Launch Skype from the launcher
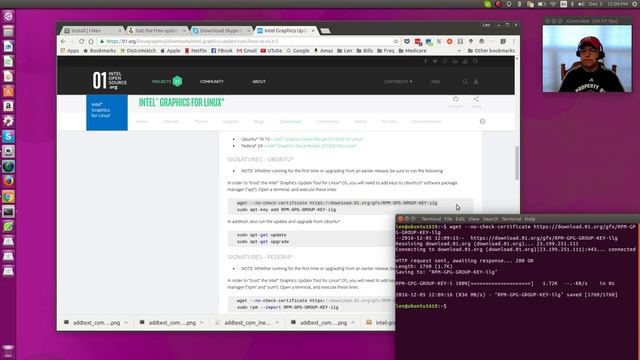 tap(8, 136)
